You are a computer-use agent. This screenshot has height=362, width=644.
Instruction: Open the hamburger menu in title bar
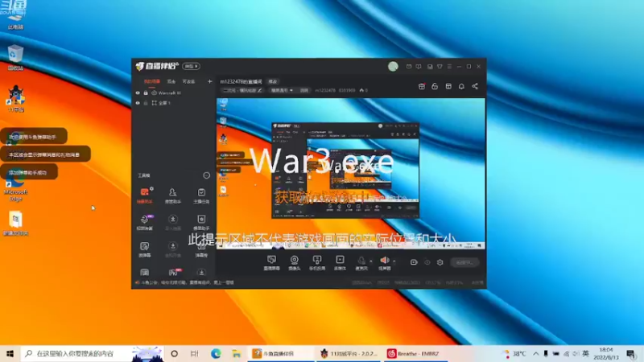[449, 67]
